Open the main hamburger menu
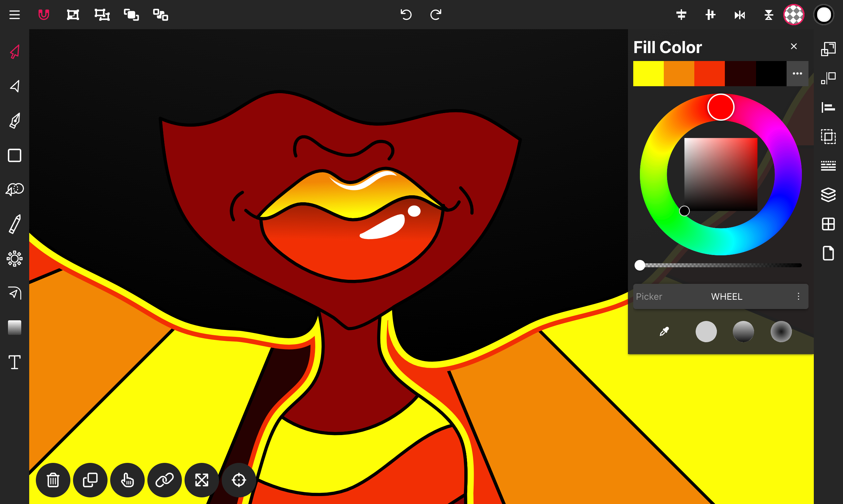This screenshot has width=843, height=504. pyautogui.click(x=14, y=14)
